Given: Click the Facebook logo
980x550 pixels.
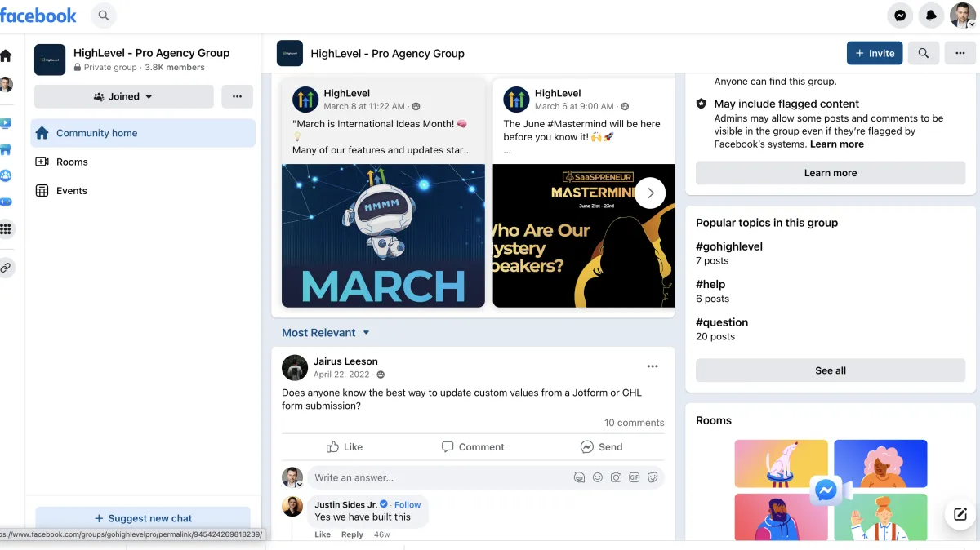Looking at the screenshot, I should (38, 16).
